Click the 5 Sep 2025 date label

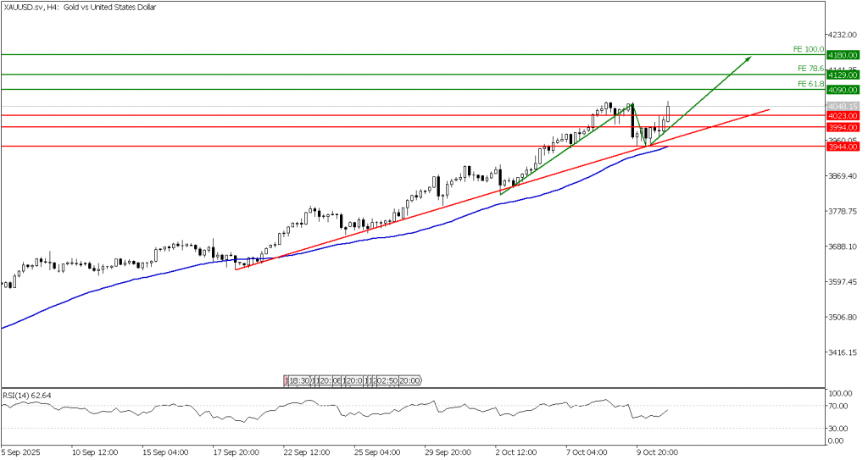[22, 452]
